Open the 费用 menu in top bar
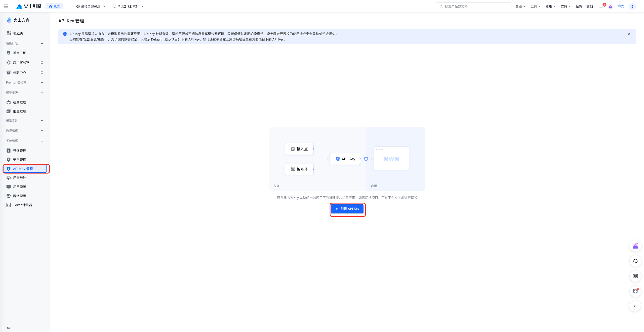Viewport: 644px width, 332px height. (550, 6)
